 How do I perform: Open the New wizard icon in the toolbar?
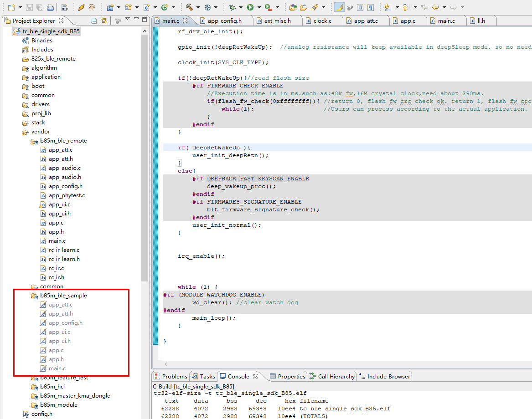click(x=11, y=7)
